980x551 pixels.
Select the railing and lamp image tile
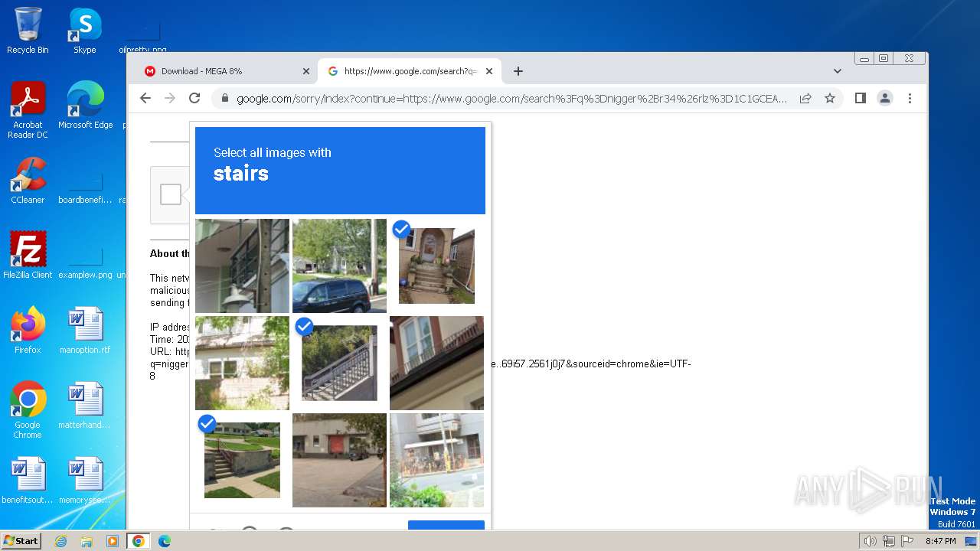pyautogui.click(x=242, y=266)
